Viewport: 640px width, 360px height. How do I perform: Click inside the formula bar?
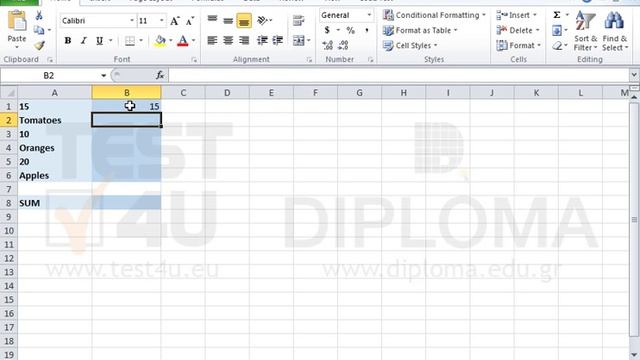click(398, 76)
